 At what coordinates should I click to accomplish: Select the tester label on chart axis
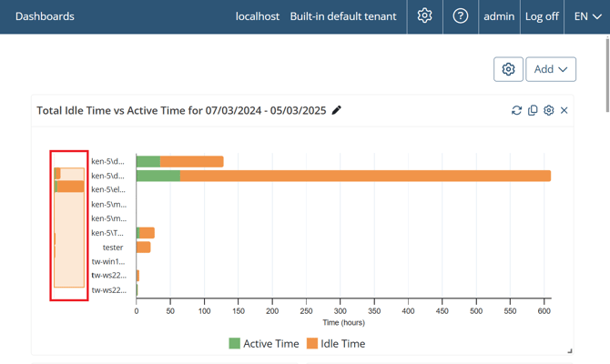[113, 248]
